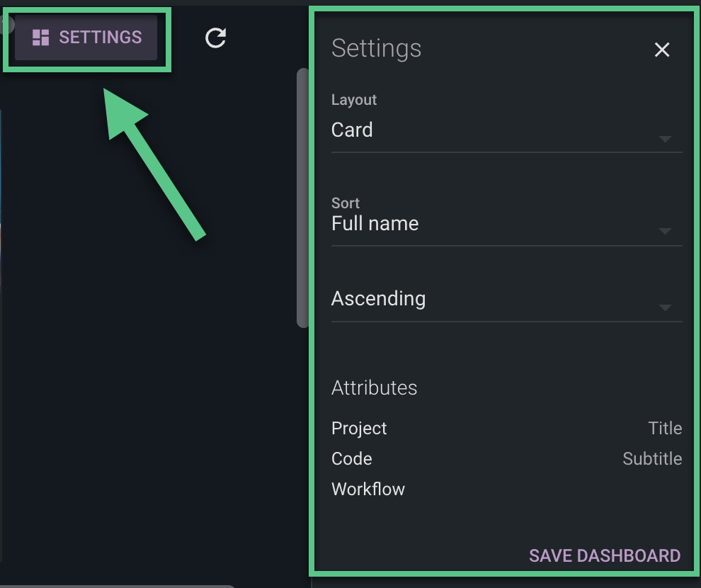
Task: Click the circular refresh arrow icon
Action: [x=215, y=38]
